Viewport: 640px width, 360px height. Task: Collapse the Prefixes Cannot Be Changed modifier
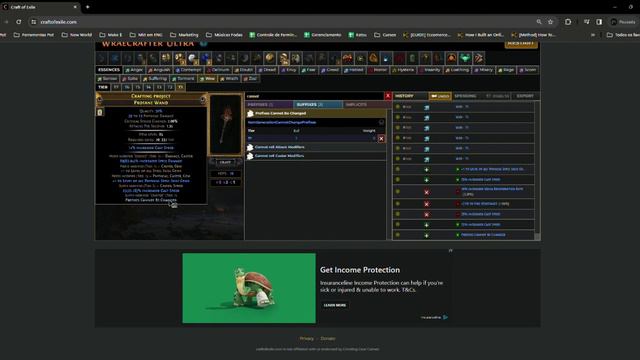tap(316, 113)
